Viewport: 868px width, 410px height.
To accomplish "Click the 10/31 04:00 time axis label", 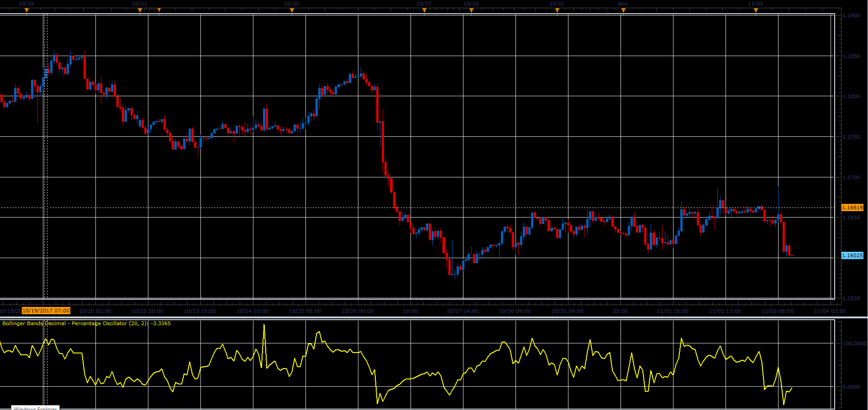I will point(568,311).
